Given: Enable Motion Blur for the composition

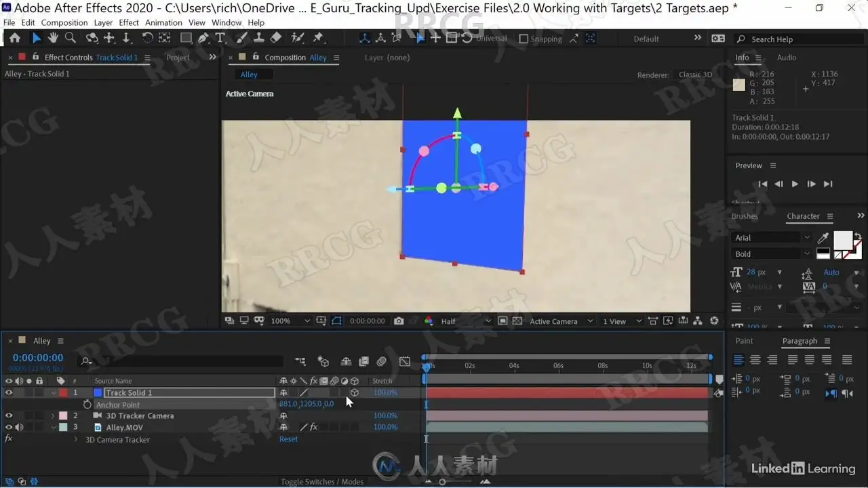Looking at the screenshot, I should pyautogui.click(x=382, y=362).
